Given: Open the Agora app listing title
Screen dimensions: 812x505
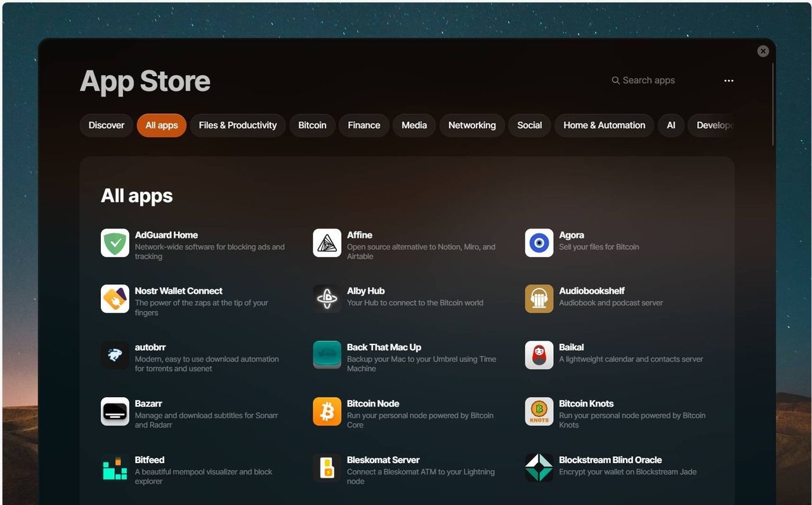Looking at the screenshot, I should (572, 235).
